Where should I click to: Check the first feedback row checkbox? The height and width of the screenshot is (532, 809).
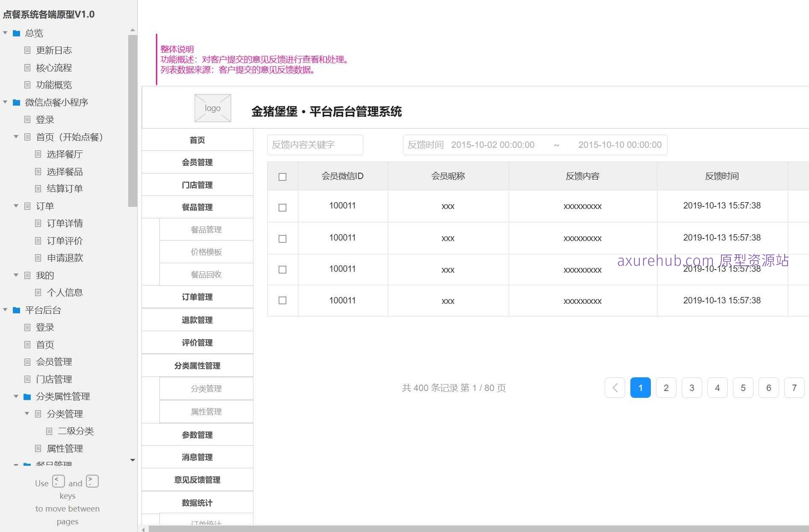pos(282,208)
